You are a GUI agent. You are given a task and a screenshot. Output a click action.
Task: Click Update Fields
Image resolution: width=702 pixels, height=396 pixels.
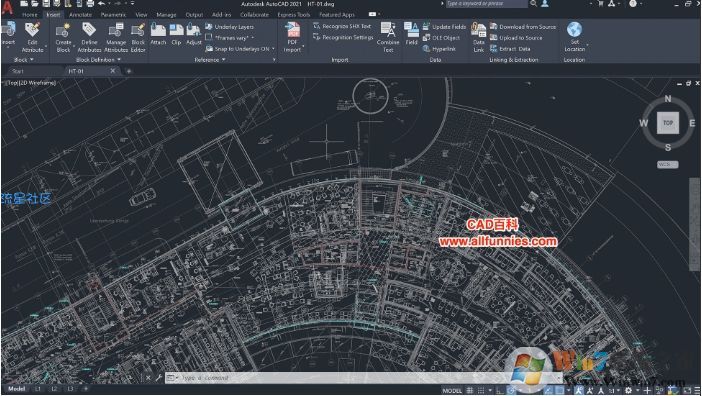tap(444, 27)
